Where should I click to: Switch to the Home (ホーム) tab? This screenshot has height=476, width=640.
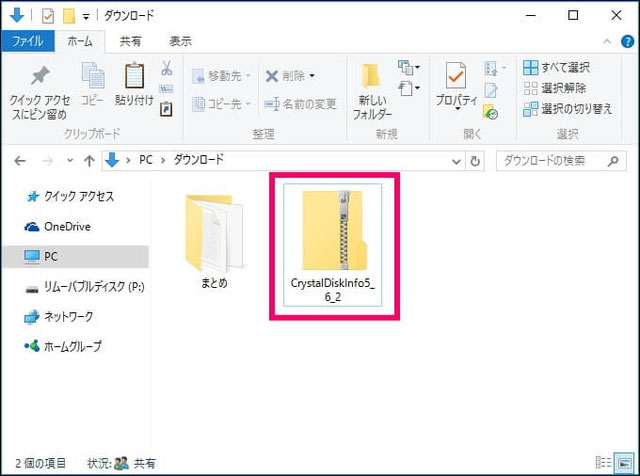pos(80,41)
